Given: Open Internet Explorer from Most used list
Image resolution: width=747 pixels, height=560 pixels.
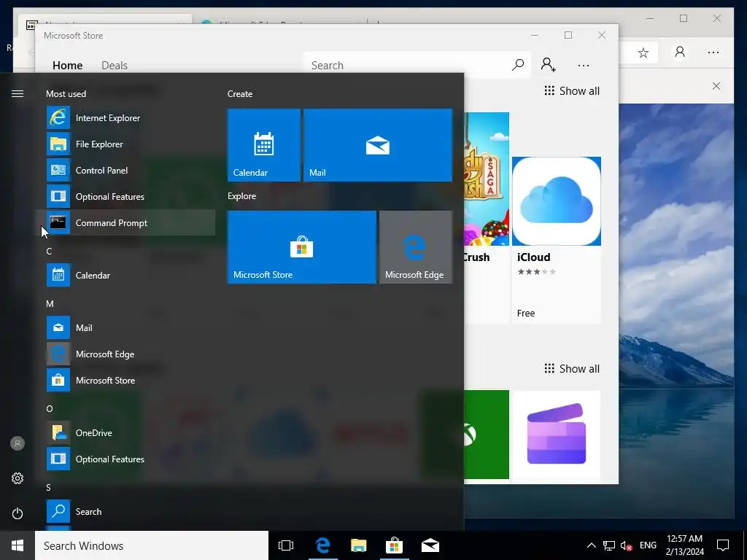Looking at the screenshot, I should [125, 117].
